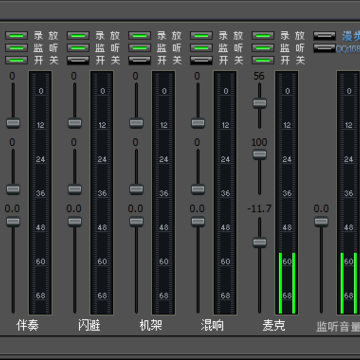
Task: Toggle 录放 for the 混响 channel
Action: click(x=201, y=36)
